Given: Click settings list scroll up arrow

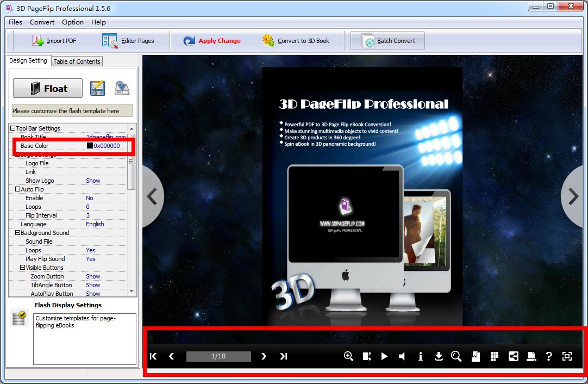Looking at the screenshot, I should coord(132,128).
